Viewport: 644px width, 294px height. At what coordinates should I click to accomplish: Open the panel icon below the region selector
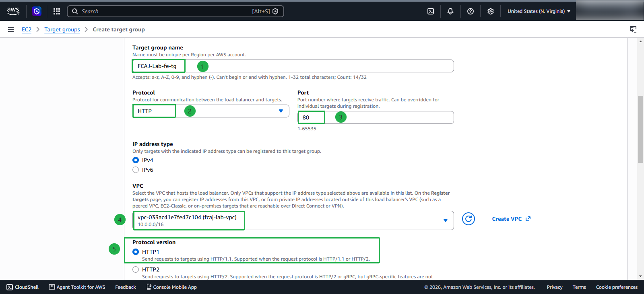point(633,29)
